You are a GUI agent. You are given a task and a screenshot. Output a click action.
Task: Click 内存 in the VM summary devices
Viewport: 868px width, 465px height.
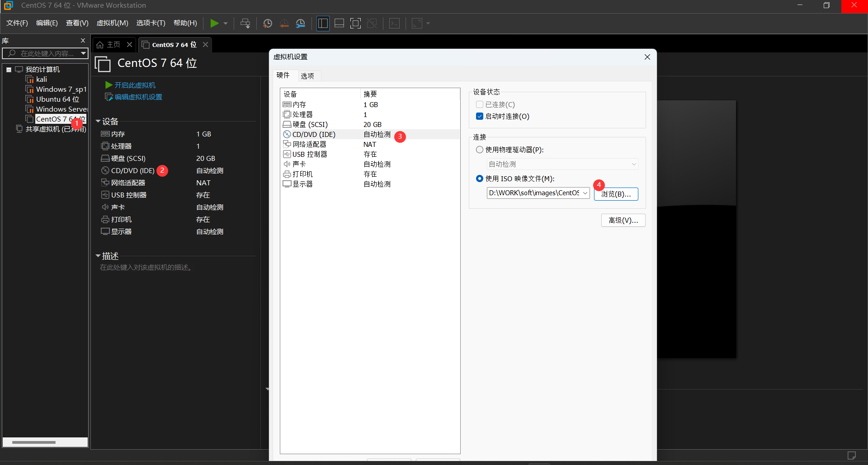click(118, 134)
